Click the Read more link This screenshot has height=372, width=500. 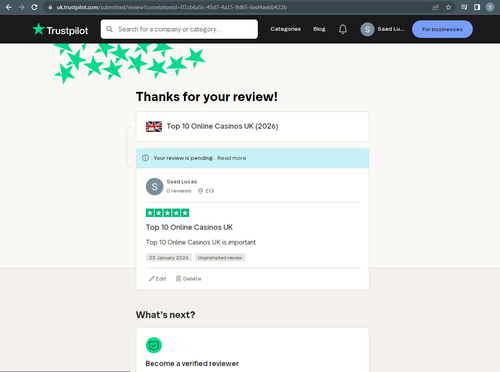click(x=232, y=158)
